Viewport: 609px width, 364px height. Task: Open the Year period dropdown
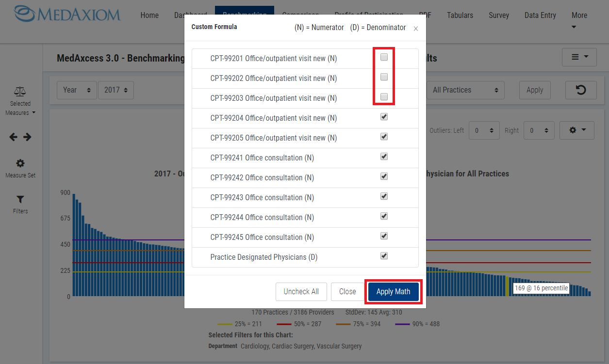(77, 90)
